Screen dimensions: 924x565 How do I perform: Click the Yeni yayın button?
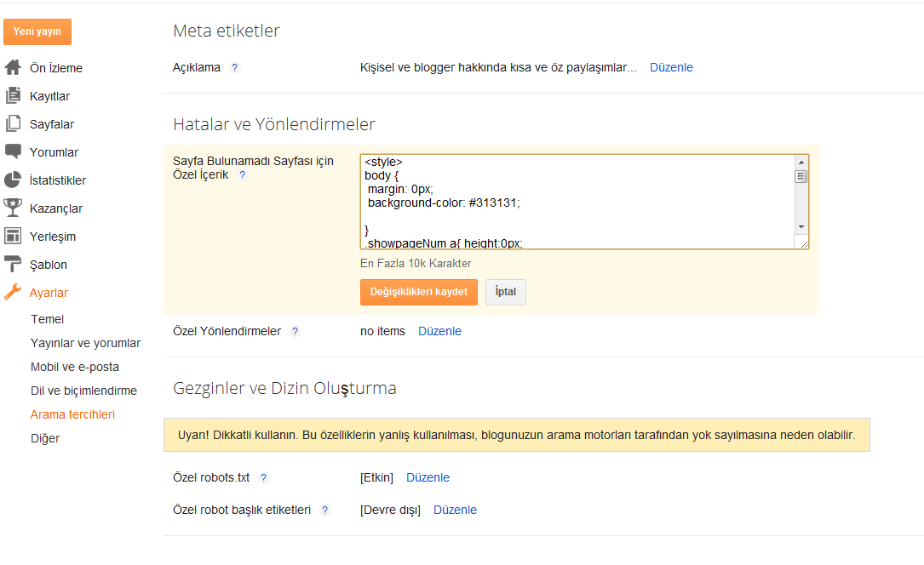coord(37,31)
